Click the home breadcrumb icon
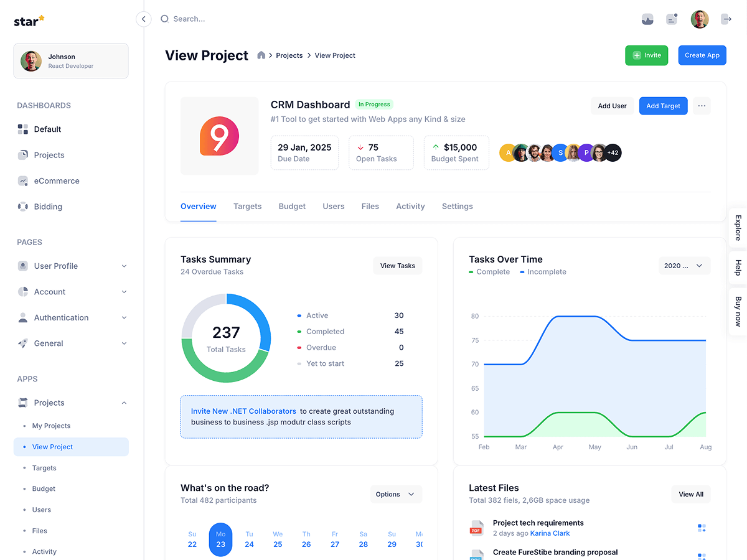 [x=261, y=55]
